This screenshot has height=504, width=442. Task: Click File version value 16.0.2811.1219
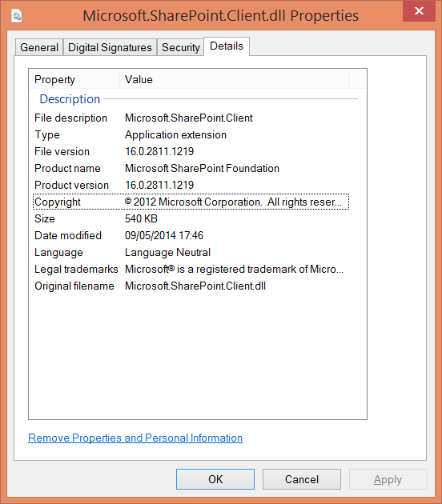tap(159, 151)
